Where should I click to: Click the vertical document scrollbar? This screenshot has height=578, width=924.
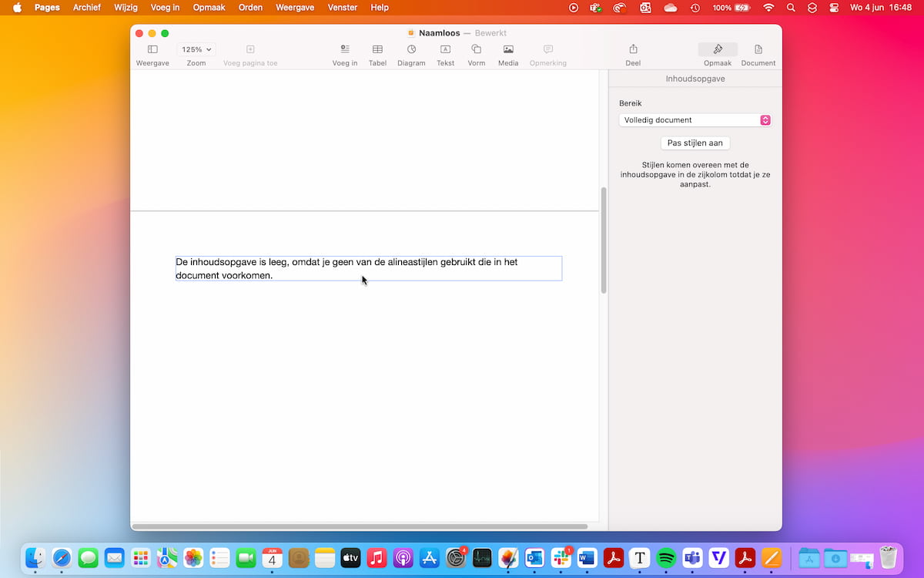[604, 239]
